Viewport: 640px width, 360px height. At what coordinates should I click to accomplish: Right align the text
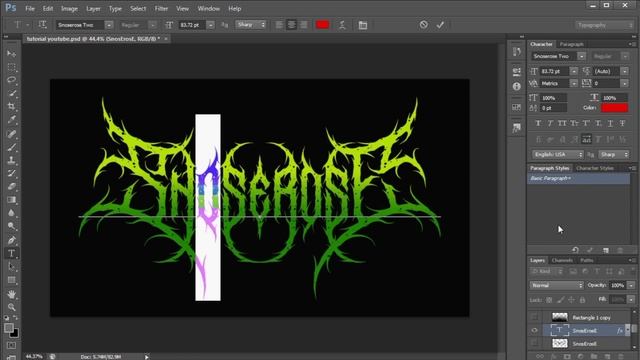point(304,25)
